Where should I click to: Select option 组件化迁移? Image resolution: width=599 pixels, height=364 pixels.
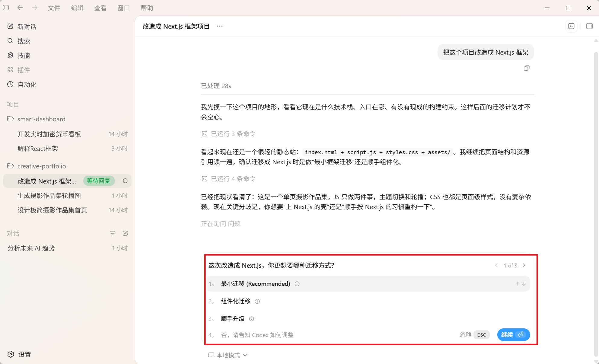pos(368,301)
